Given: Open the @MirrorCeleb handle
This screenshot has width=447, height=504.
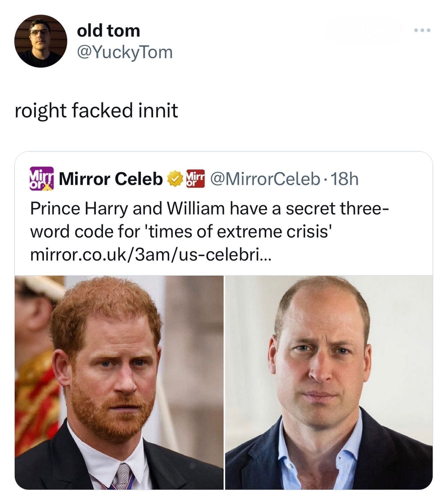Looking at the screenshot, I should pos(265,179).
